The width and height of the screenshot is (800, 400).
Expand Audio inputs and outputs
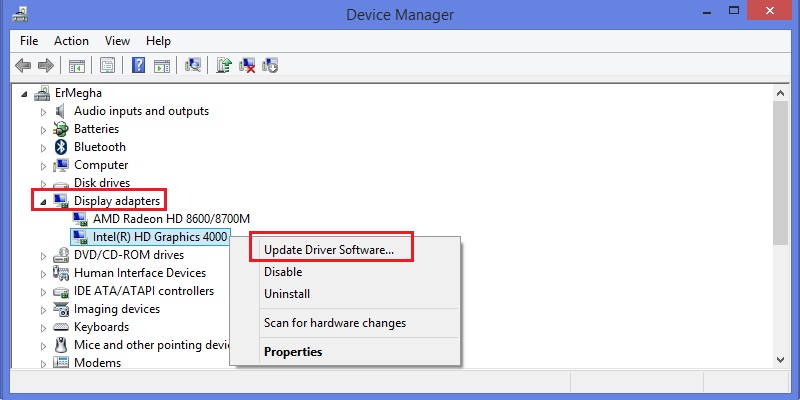pos(44,112)
